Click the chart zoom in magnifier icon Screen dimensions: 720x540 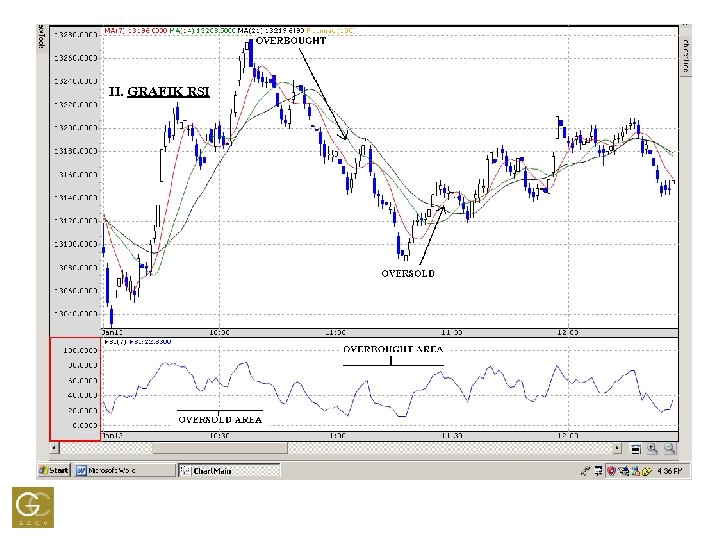[652, 449]
